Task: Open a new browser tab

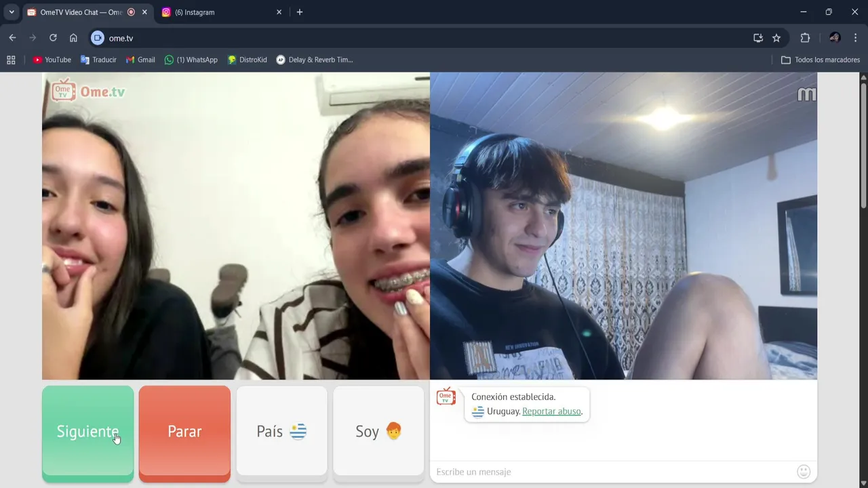Action: click(x=300, y=12)
